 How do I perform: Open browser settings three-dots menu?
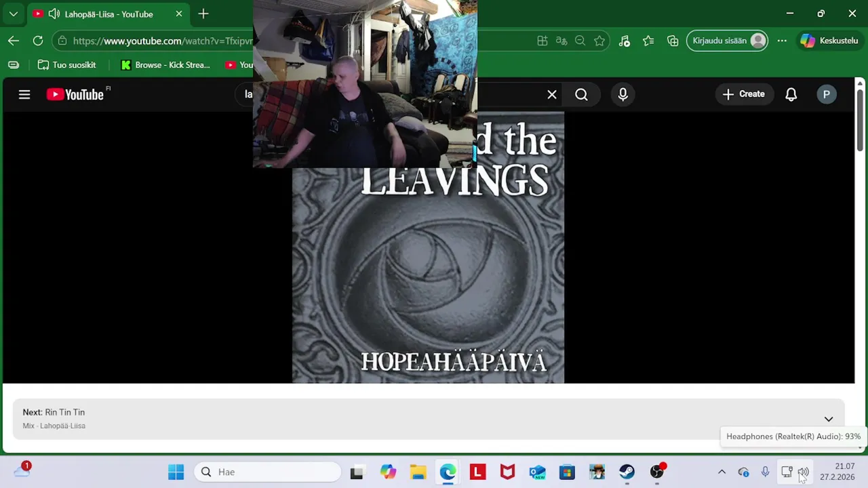[782, 41]
